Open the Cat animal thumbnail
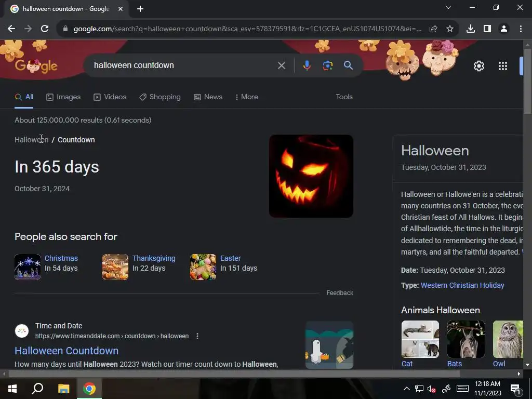532x399 pixels. click(x=420, y=339)
